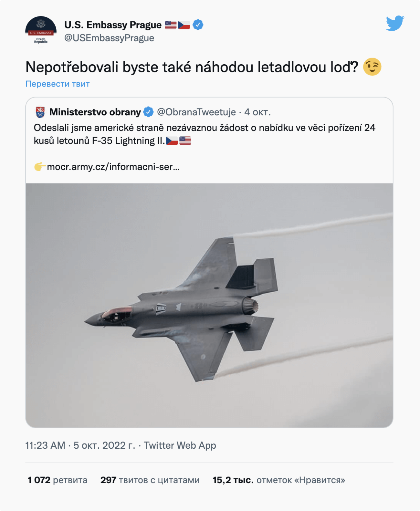
Task: Click the Twitter bird logo
Action: 395,23
